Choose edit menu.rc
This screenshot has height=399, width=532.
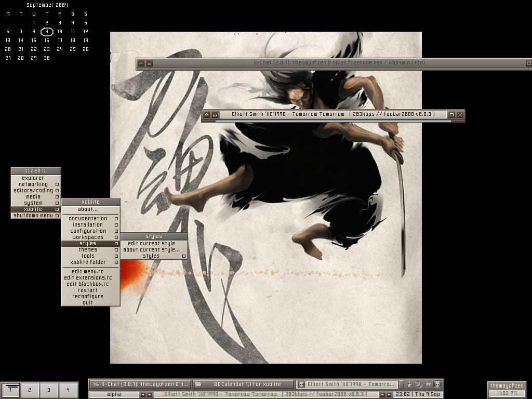[90, 271]
